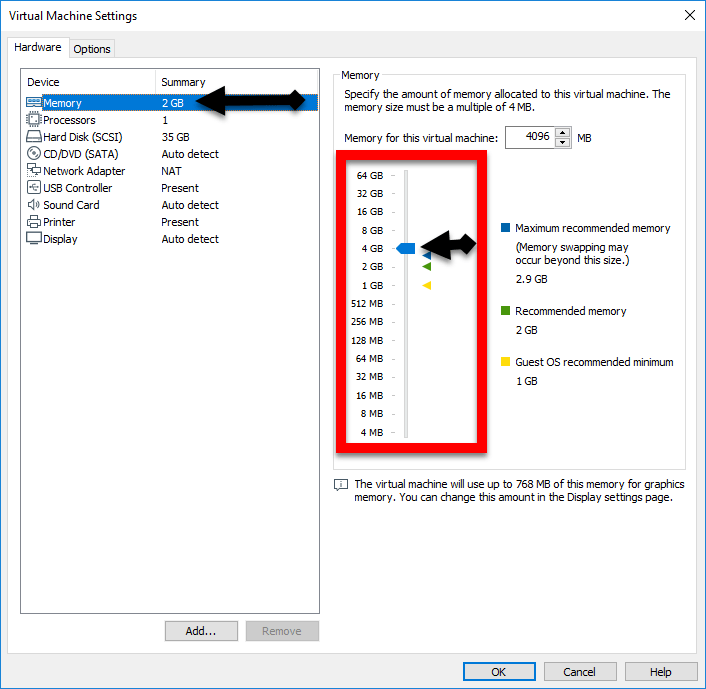Select the Network Adapter icon
The width and height of the screenshot is (706, 689).
(33, 171)
